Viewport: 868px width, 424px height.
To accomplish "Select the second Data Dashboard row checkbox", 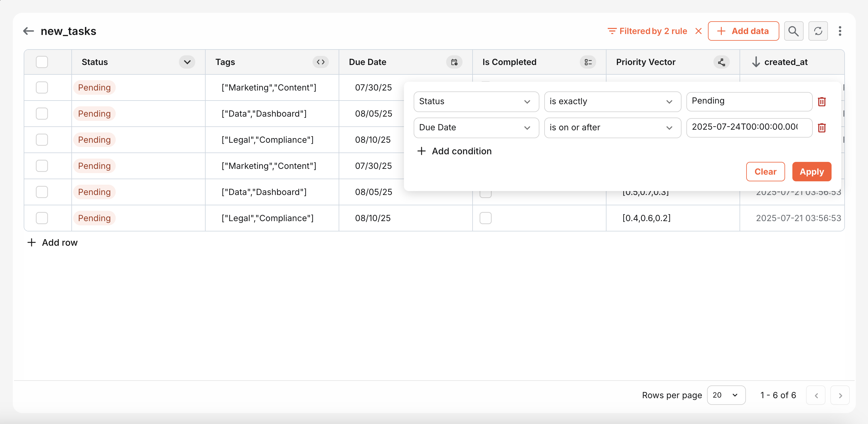I will [x=42, y=192].
